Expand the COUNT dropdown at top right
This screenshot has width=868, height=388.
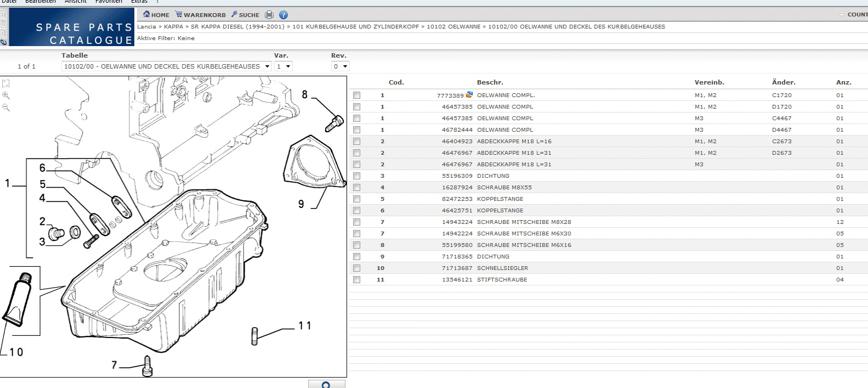[853, 15]
